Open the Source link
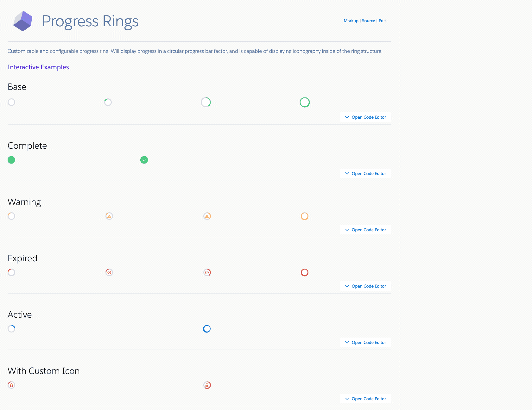 tap(368, 21)
